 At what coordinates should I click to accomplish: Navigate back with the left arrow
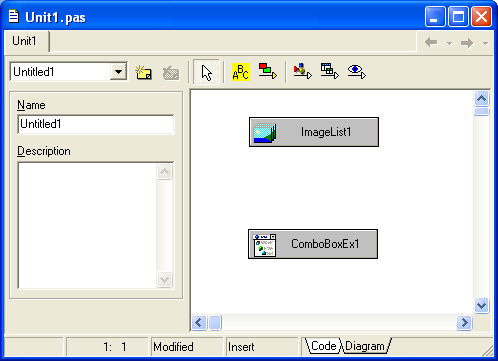[x=431, y=42]
